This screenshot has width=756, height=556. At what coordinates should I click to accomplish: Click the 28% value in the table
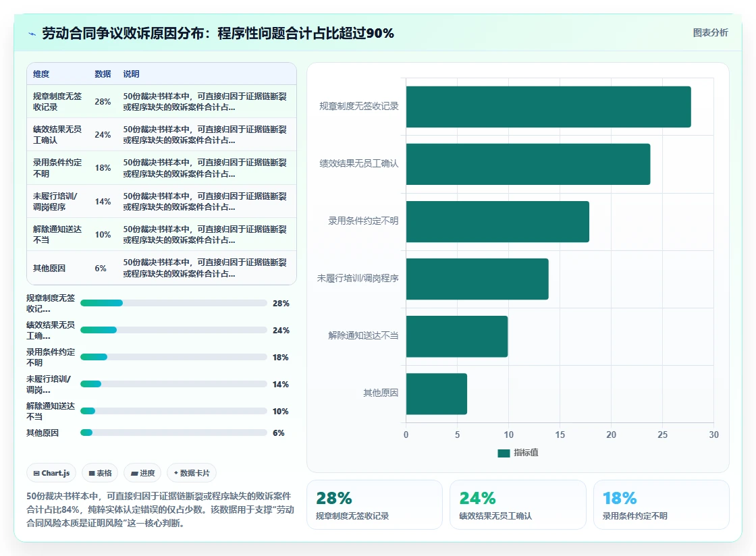(103, 102)
